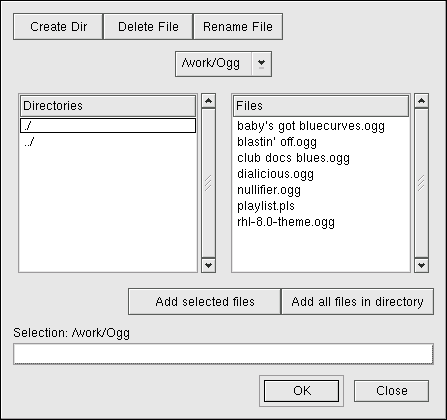The image size is (447, 420).
Task: Select the ../ parent directory entry
Action: tap(108, 142)
